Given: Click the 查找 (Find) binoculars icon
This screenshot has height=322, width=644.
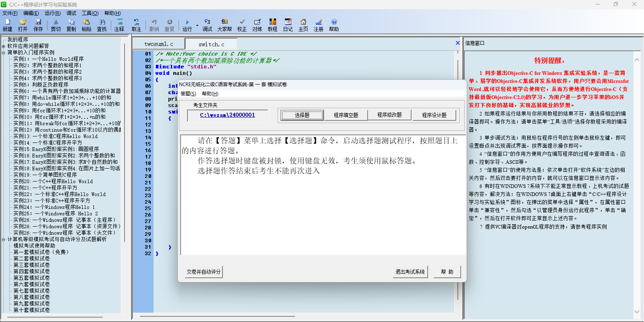Looking at the screenshot, I should coord(102,25).
